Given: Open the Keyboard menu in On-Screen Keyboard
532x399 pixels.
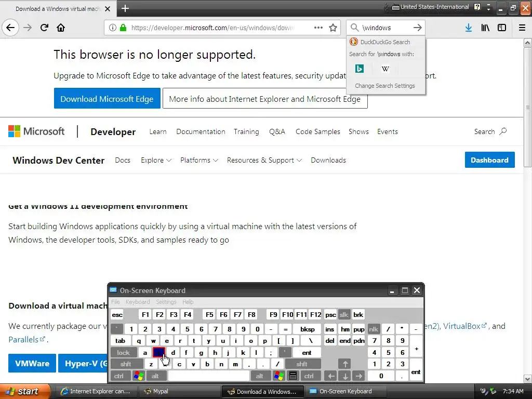Looking at the screenshot, I should tap(137, 302).
